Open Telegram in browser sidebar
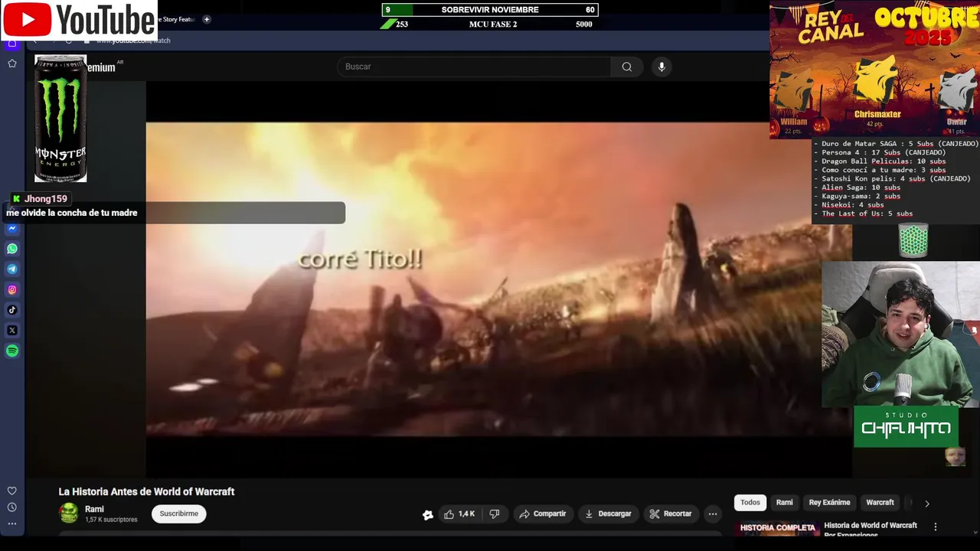 point(12,269)
